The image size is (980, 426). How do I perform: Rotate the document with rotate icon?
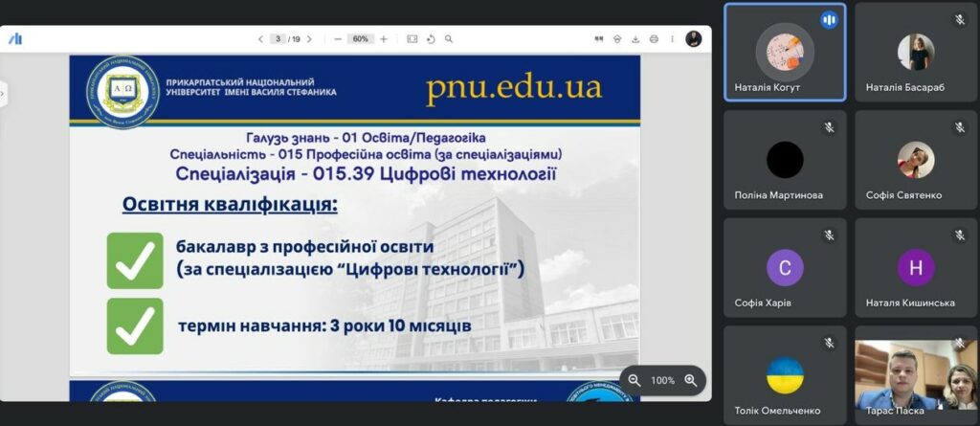[431, 39]
